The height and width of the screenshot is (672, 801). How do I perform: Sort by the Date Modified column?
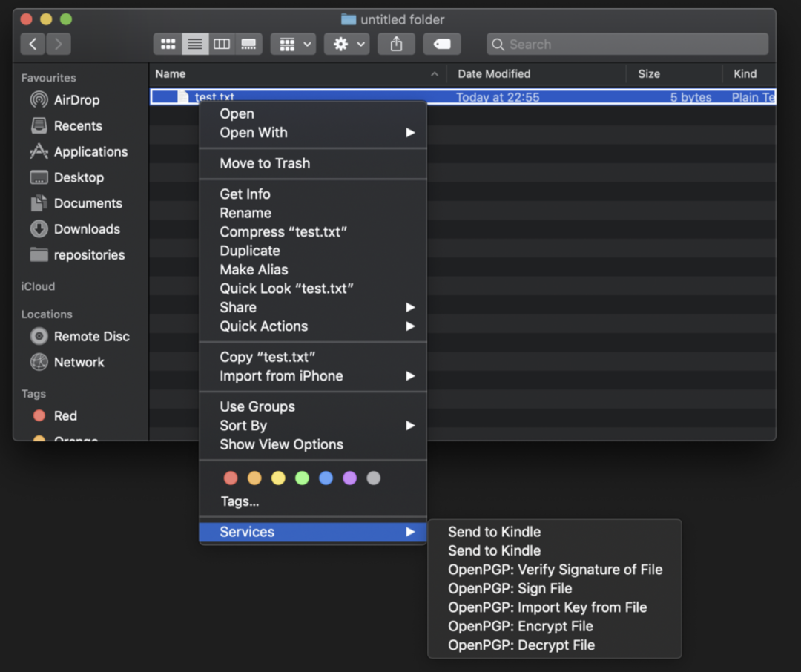point(536,74)
